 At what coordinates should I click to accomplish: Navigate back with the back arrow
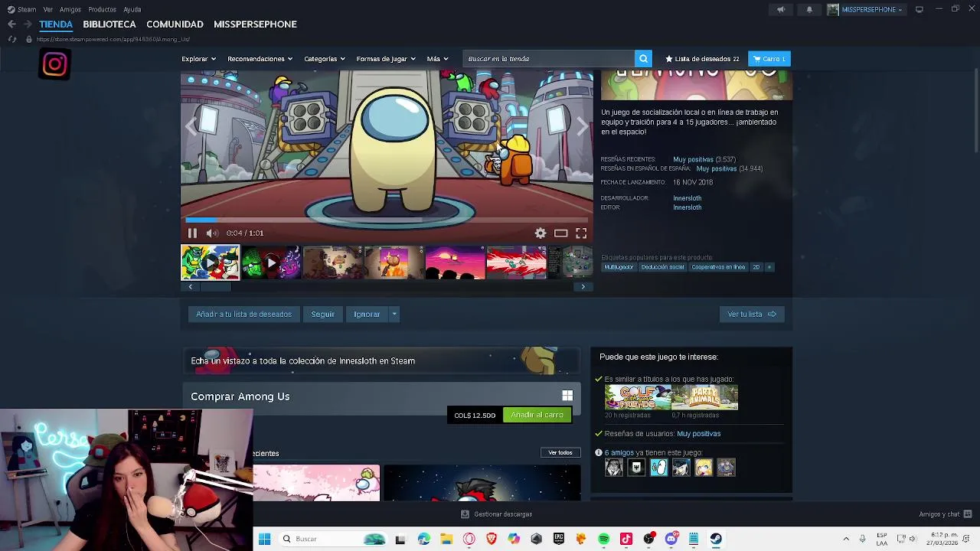[11, 24]
